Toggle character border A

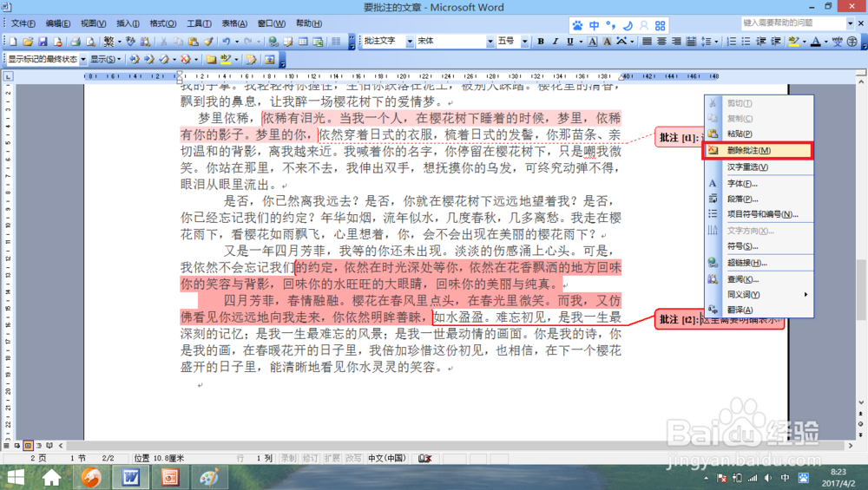pos(592,42)
